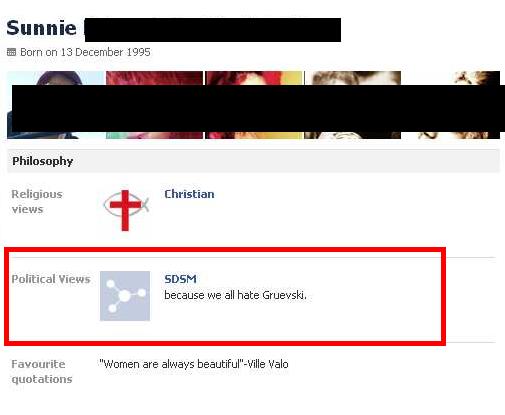The width and height of the screenshot is (505, 415).
Task: Select the Philosophy section header
Action: click(253, 161)
